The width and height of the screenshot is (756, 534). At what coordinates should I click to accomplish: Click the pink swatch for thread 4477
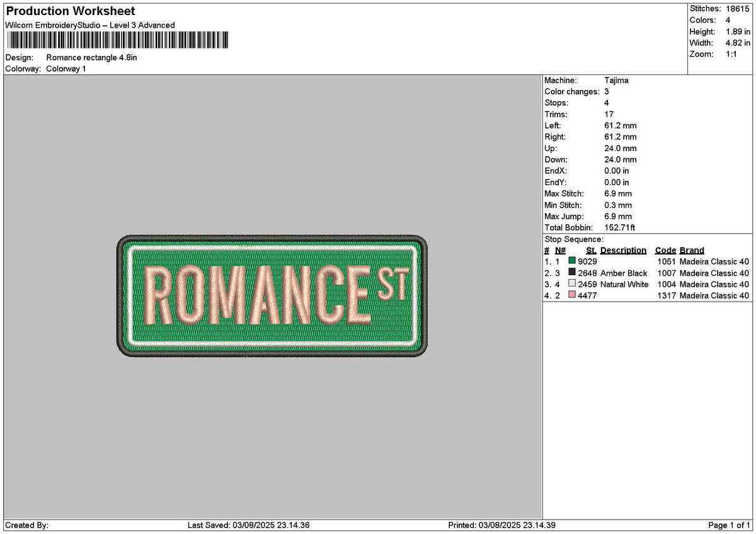[x=572, y=295]
